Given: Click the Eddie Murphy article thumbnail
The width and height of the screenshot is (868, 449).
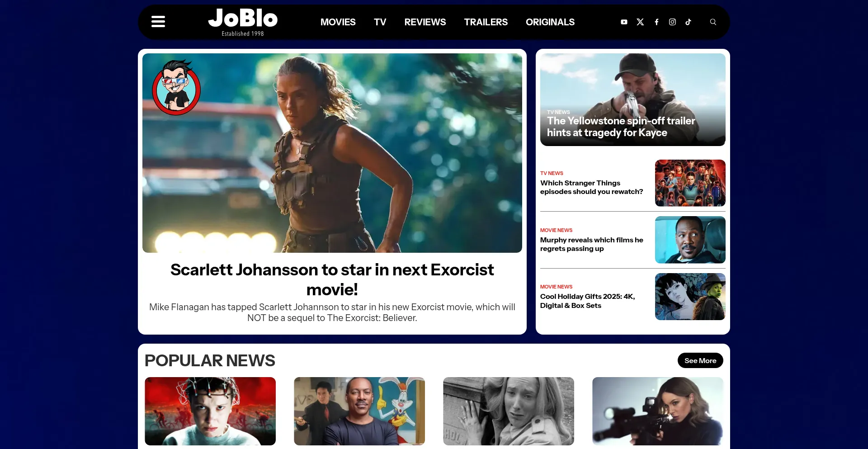Looking at the screenshot, I should point(690,240).
